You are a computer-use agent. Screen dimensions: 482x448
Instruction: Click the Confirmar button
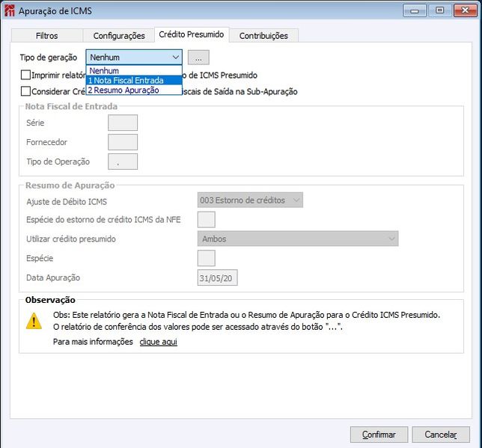pos(379,435)
